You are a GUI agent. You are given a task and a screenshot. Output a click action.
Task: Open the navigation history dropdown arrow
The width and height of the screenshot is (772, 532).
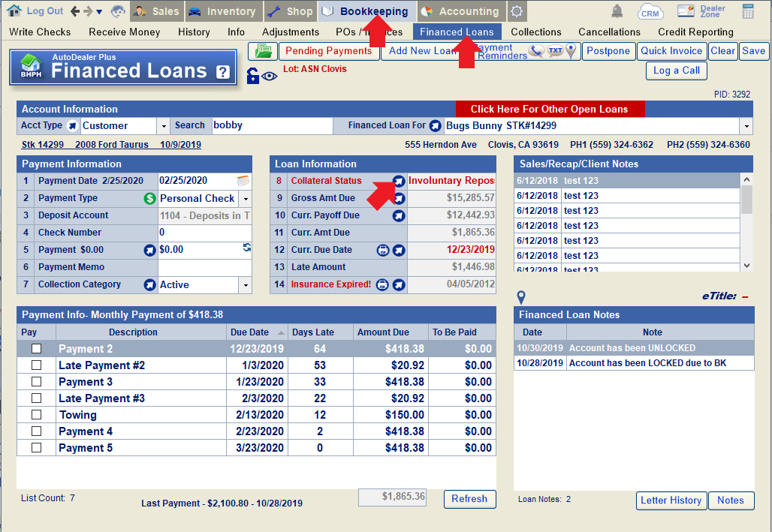pyautogui.click(x=99, y=11)
